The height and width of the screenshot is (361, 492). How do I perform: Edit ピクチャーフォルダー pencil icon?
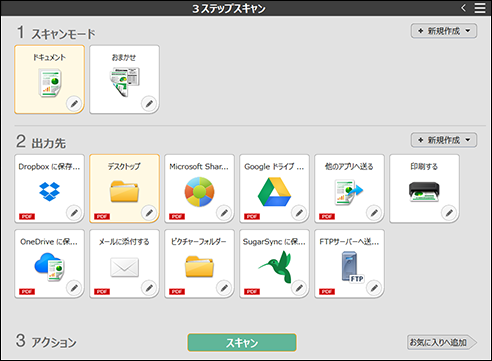[224, 288]
